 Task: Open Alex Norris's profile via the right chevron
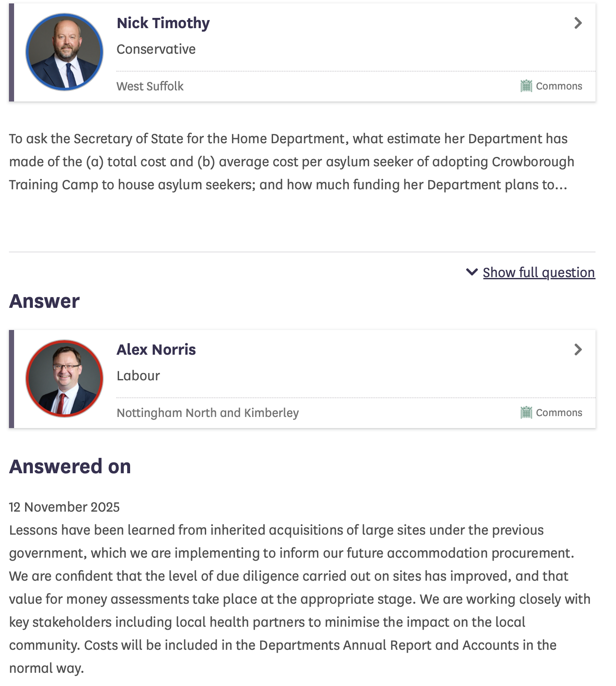[578, 350]
